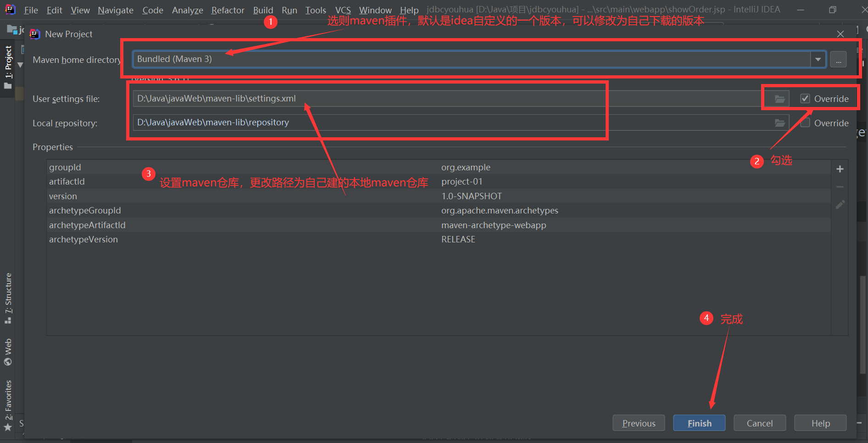Enable Override for Local repository
The width and height of the screenshot is (868, 443).
(805, 123)
